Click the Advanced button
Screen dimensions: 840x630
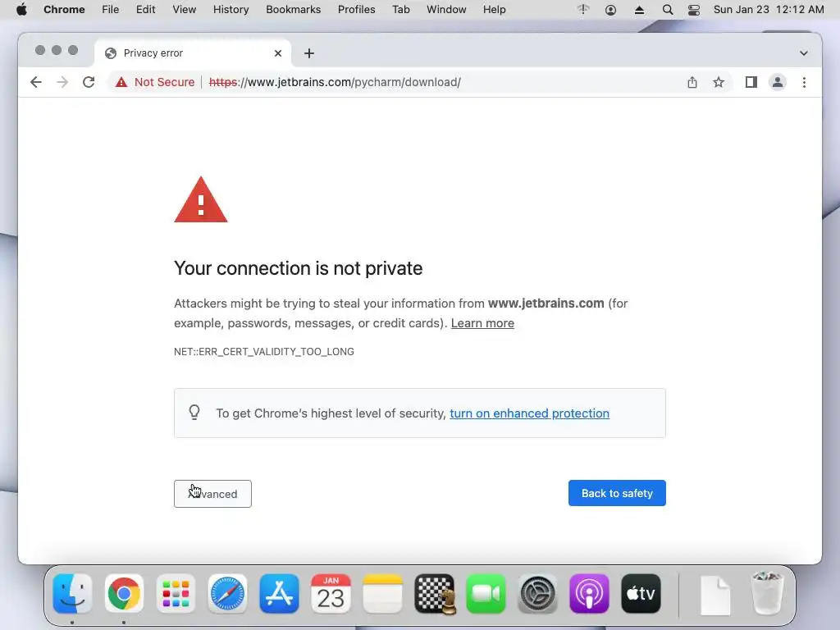click(x=212, y=493)
